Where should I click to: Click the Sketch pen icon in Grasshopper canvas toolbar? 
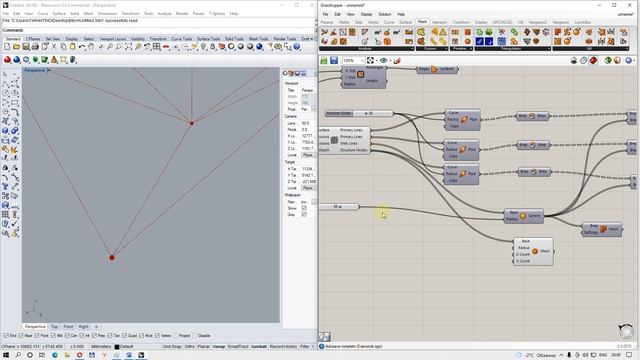pos(397,60)
